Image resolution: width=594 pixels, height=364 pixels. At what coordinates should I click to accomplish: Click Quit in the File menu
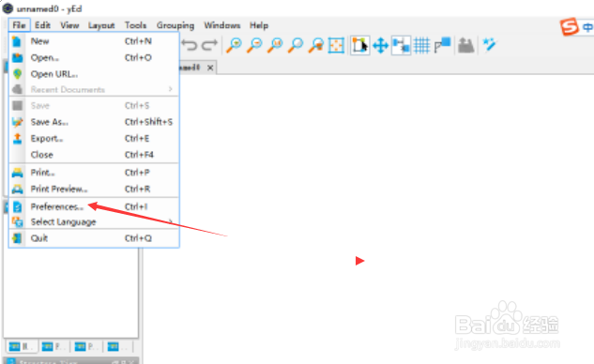(94, 238)
